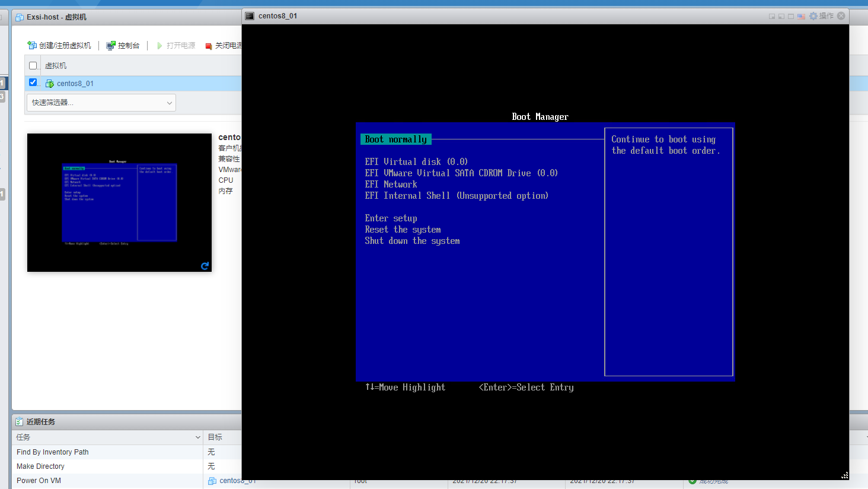
Task: Switch console to full-window size icon
Action: pyautogui.click(x=791, y=16)
